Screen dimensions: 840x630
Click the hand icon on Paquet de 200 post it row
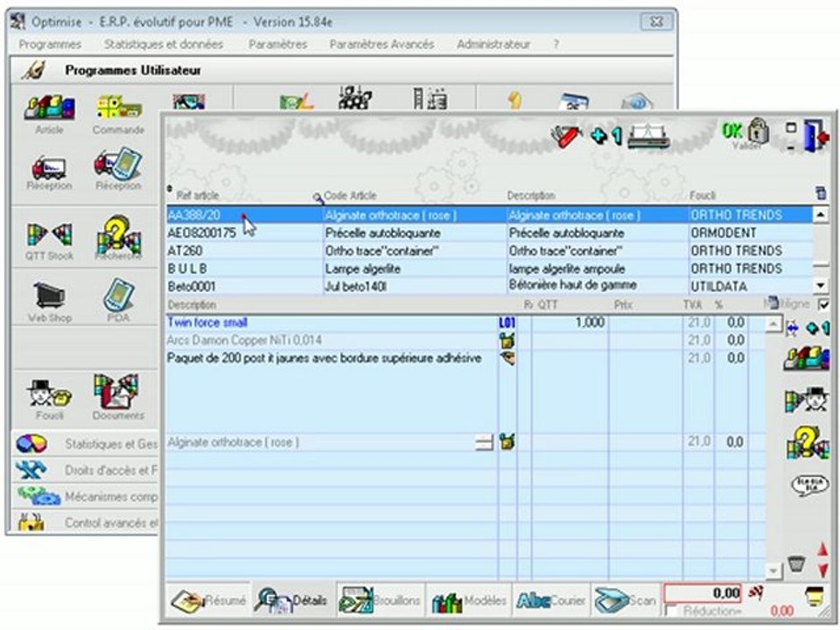[507, 358]
